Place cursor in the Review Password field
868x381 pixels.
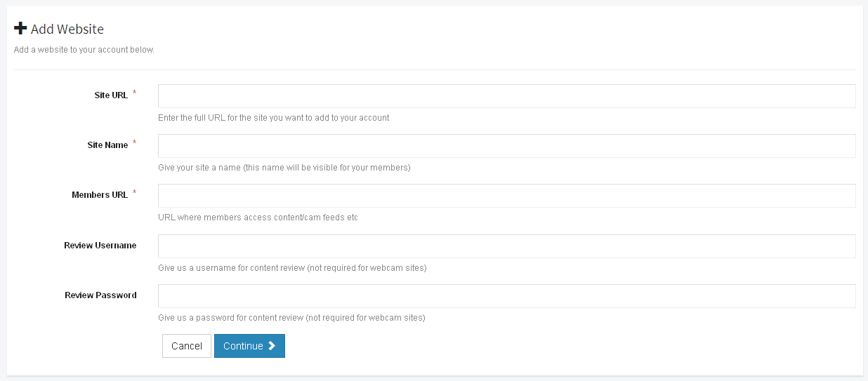pyautogui.click(x=506, y=296)
